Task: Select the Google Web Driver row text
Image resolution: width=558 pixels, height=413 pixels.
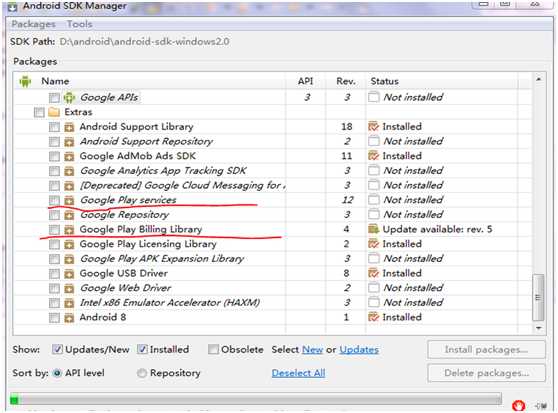Action: [126, 288]
